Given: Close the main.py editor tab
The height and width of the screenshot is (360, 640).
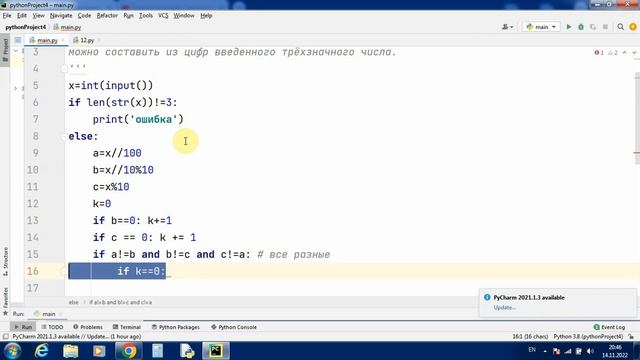Looking at the screenshot, I should tap(63, 40).
